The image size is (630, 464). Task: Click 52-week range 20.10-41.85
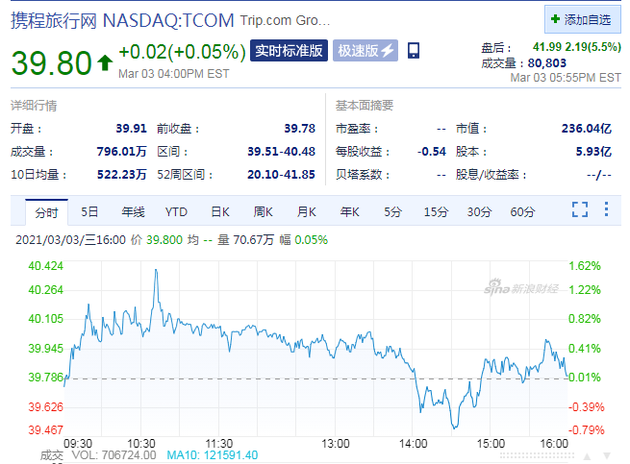(x=281, y=175)
